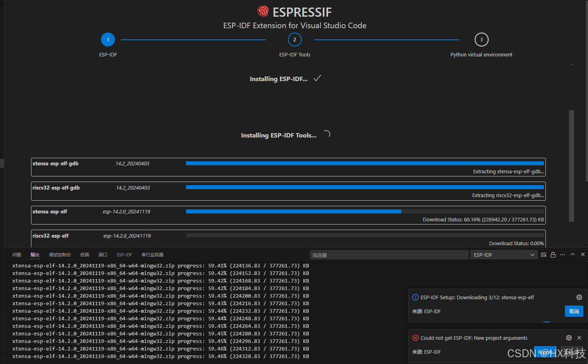The width and height of the screenshot is (588, 364).
Task: Click the Espressif logo icon
Action: [263, 11]
